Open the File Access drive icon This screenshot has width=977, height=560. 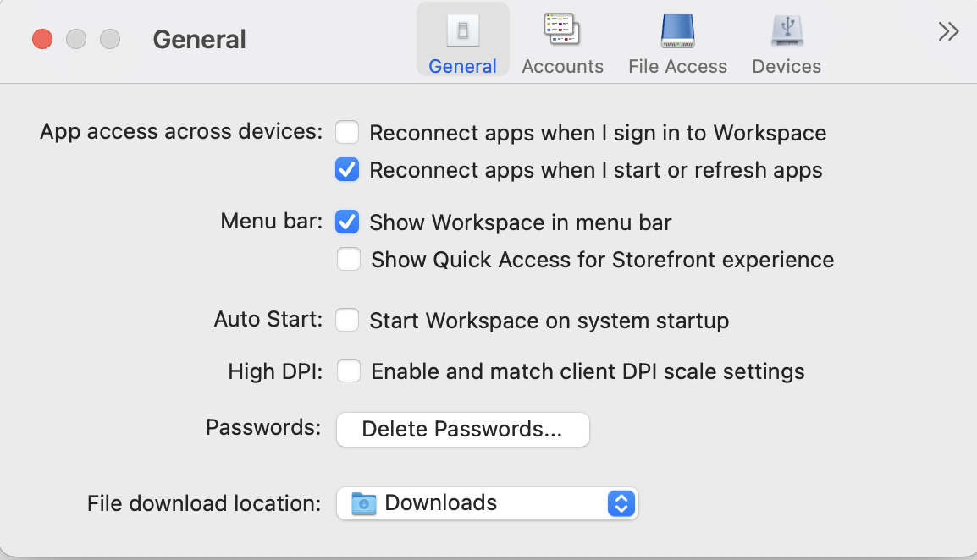677,30
